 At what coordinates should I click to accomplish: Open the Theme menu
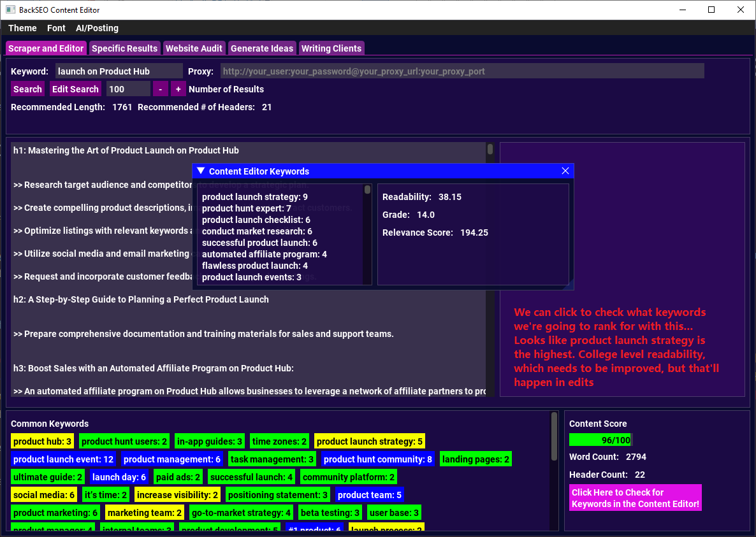click(x=22, y=28)
